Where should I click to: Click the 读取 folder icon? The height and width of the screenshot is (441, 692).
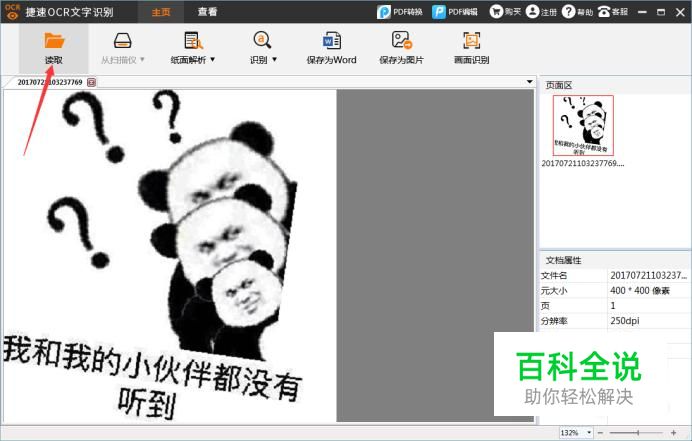54,41
